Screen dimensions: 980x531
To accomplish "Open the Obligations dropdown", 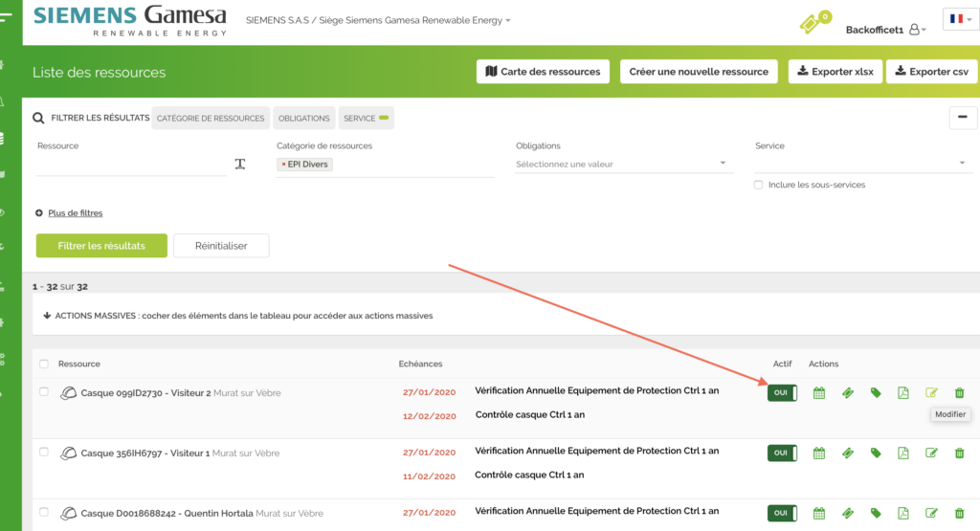I will point(623,165).
